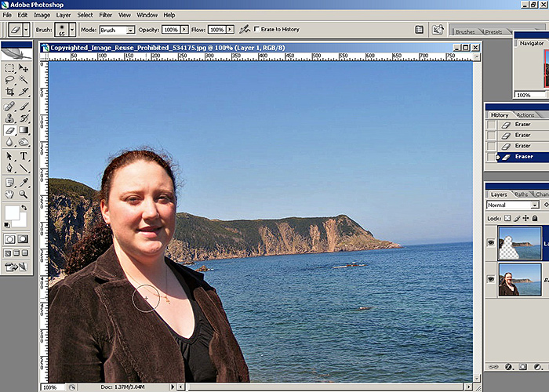Select the Lasso tool

(x=9, y=80)
